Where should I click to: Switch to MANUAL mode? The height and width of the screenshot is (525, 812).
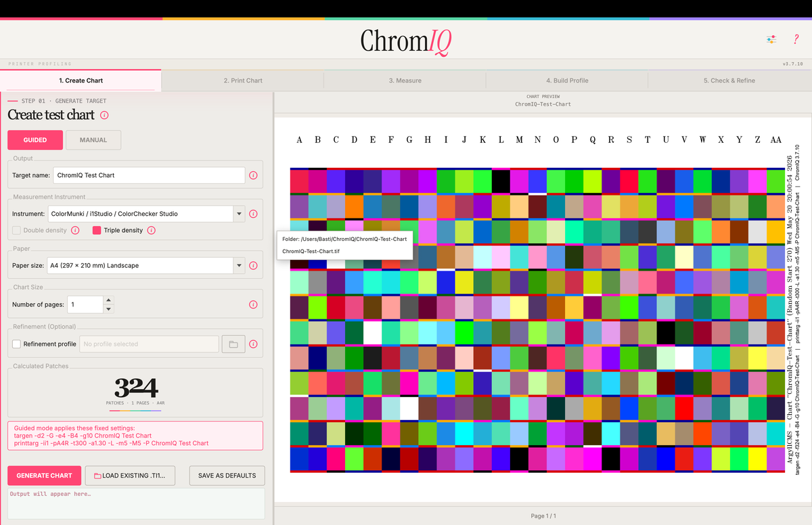(93, 140)
